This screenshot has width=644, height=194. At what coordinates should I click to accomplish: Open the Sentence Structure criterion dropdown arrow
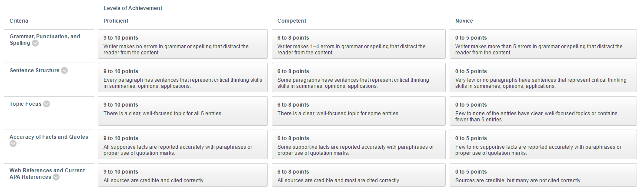[x=64, y=70]
